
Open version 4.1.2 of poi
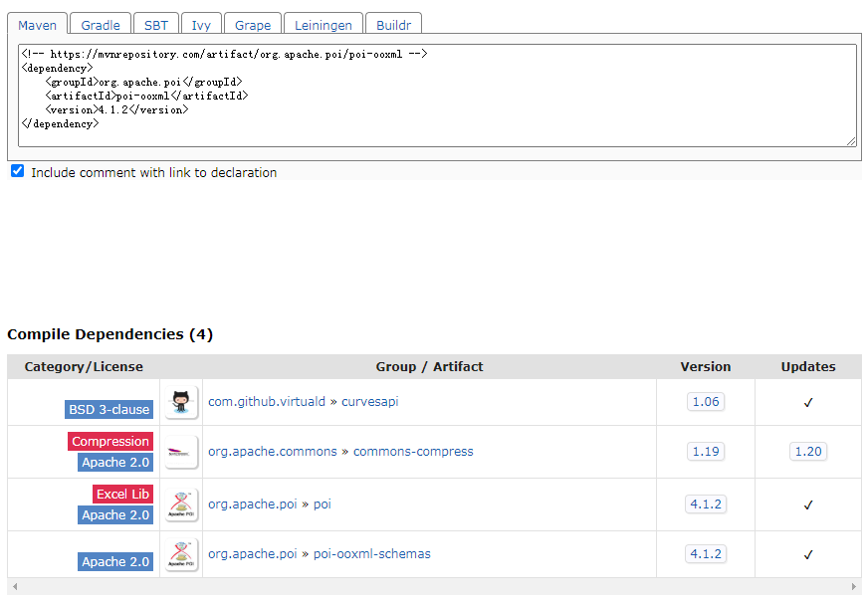pos(706,504)
